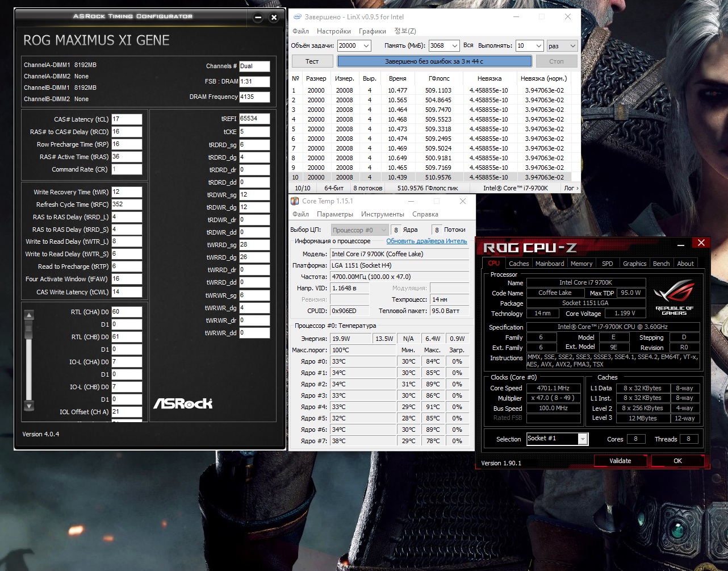
Task: Switch to Graphics tab in CPU-Z
Action: tap(635, 264)
